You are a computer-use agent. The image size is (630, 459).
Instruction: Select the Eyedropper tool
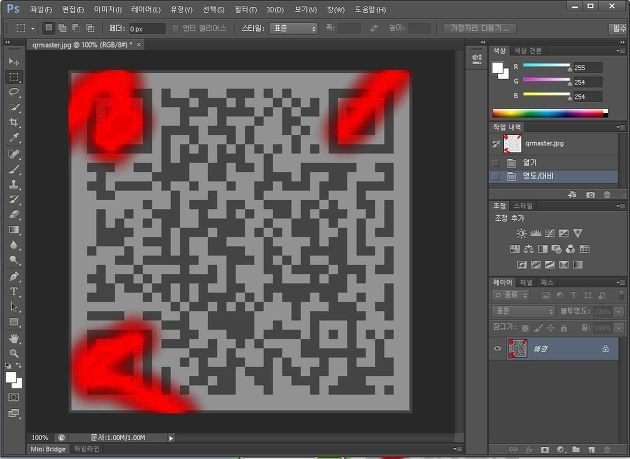pos(14,138)
